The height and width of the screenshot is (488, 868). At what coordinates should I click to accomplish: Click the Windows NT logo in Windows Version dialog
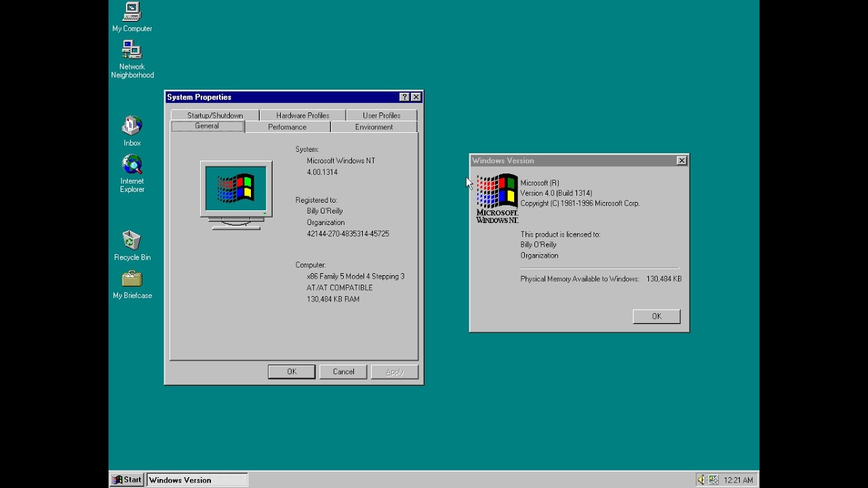[497, 199]
